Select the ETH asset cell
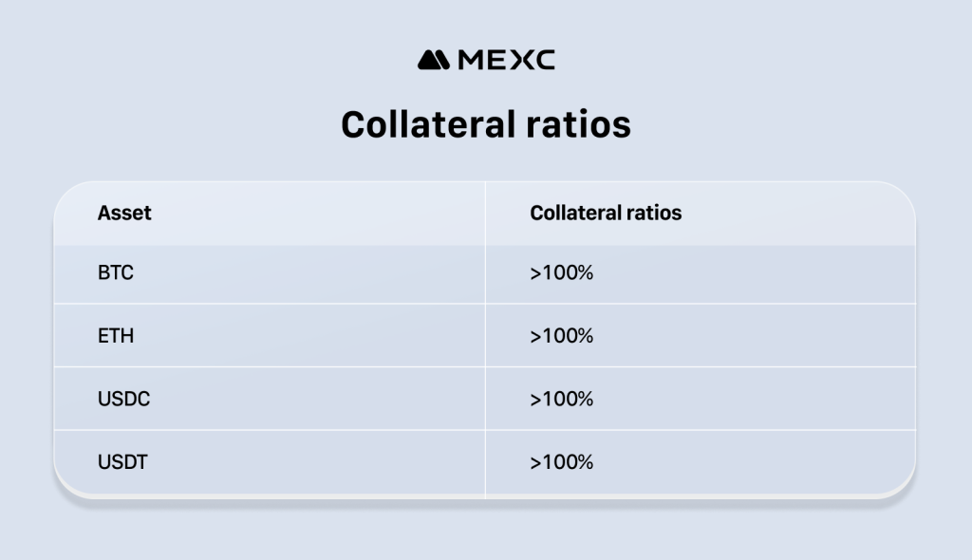 coord(116,336)
